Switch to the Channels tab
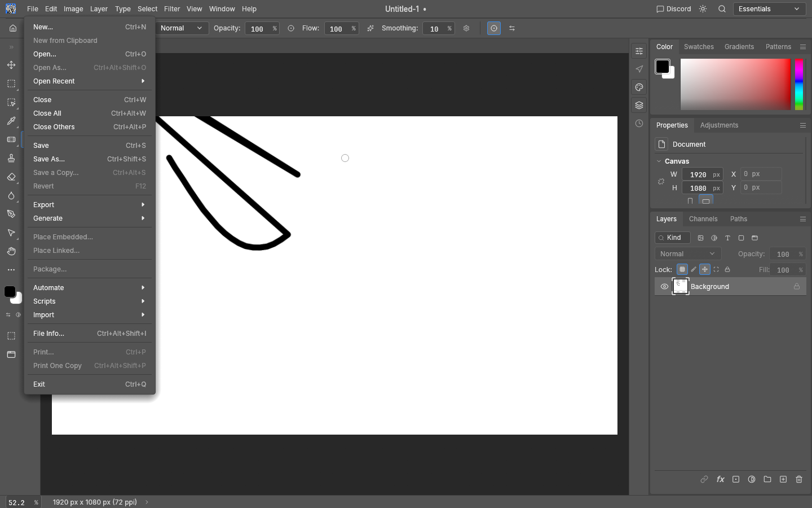 [x=703, y=219]
